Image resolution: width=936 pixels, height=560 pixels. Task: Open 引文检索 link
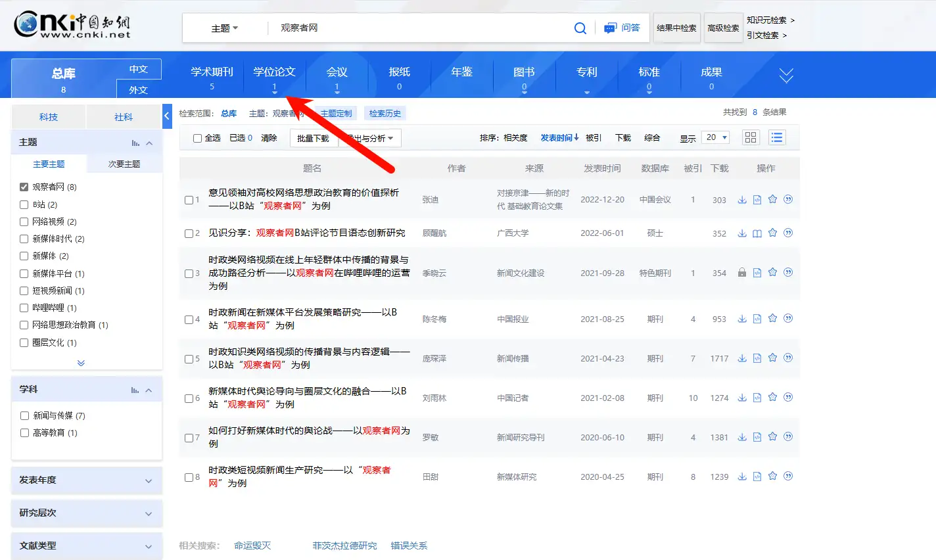[x=766, y=35]
